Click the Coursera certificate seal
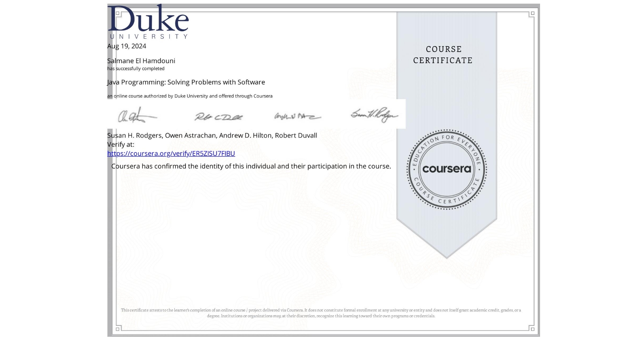This screenshot has width=644, height=337. pyautogui.click(x=447, y=169)
